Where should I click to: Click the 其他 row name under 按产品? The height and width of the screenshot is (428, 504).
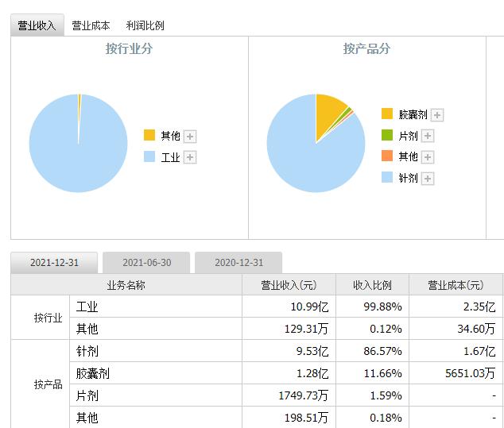click(87, 418)
